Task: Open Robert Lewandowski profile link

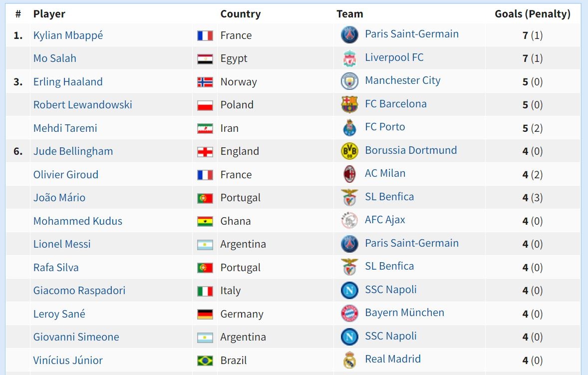Action: (x=82, y=105)
